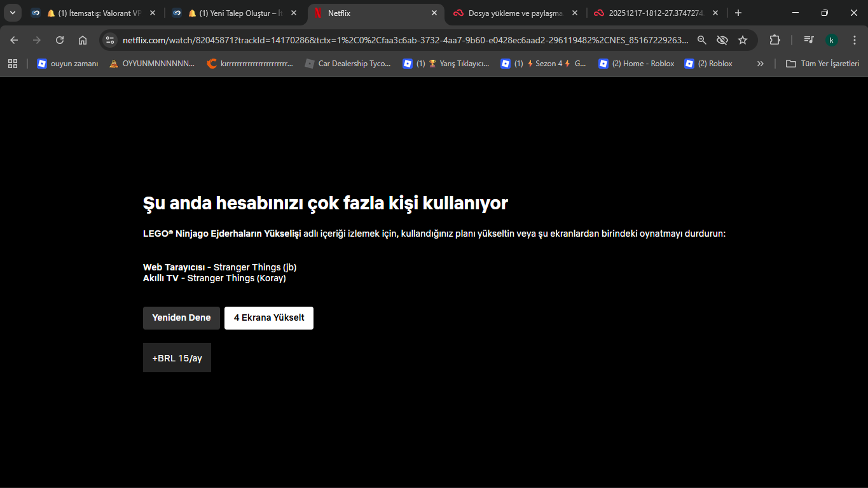This screenshot has height=488, width=868.
Task: Go to the browser home page
Action: tap(83, 40)
